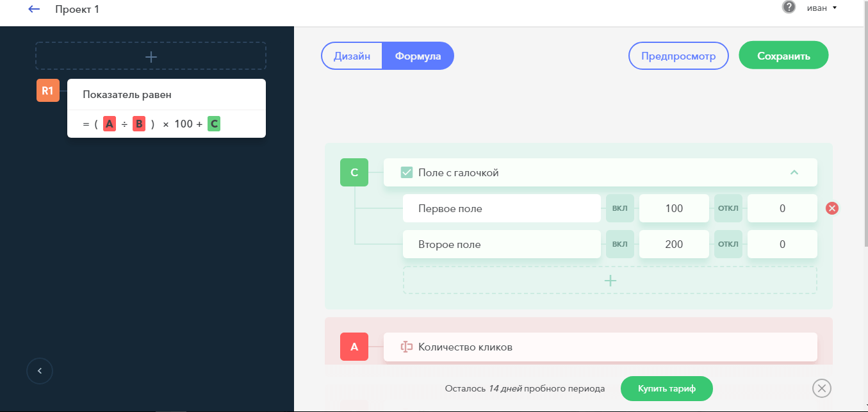Click ВКЛ label of Первое поле
The height and width of the screenshot is (412, 868).
click(620, 208)
